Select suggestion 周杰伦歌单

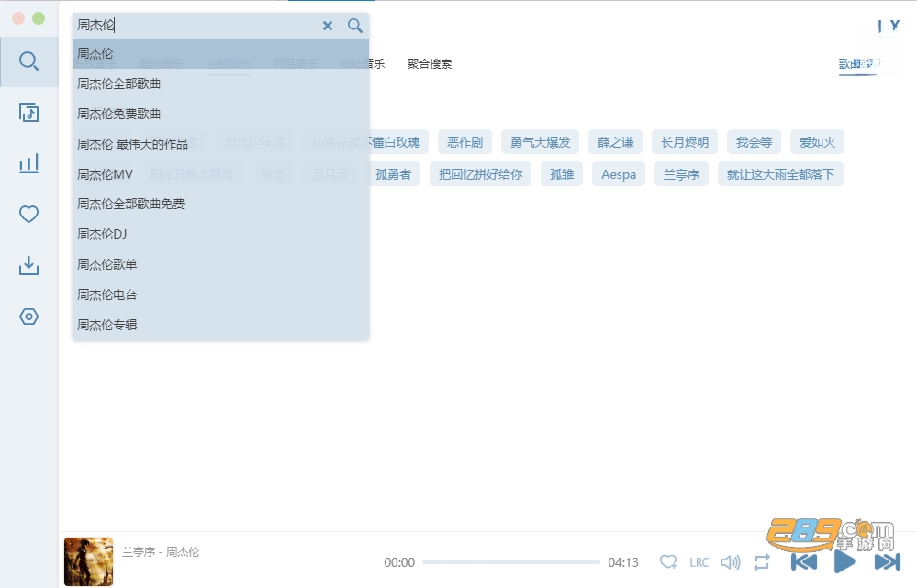click(x=220, y=264)
